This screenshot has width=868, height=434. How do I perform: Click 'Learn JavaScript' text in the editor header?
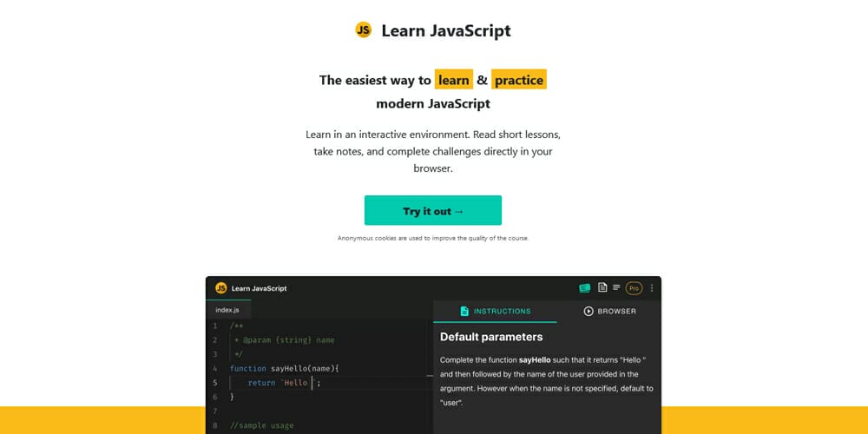pos(259,288)
